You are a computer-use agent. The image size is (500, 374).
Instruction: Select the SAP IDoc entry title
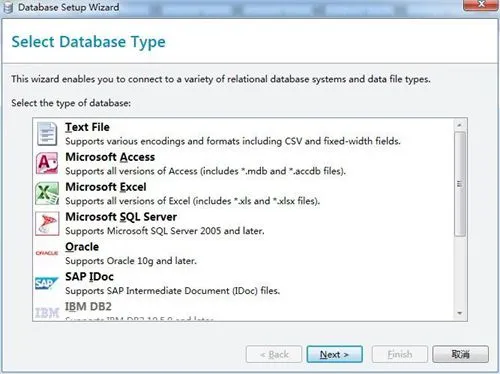[89, 277]
